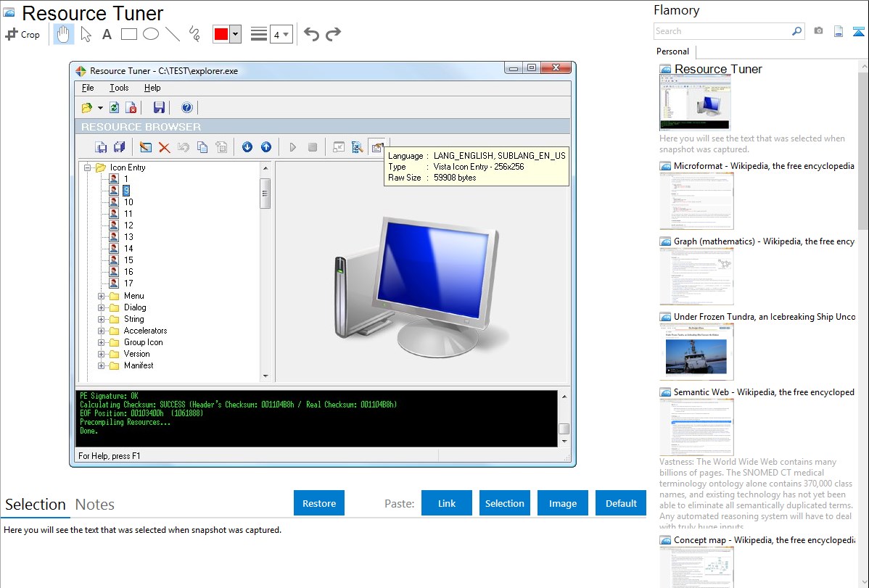
Task: Select icon entry 14 in tree
Action: (x=128, y=249)
